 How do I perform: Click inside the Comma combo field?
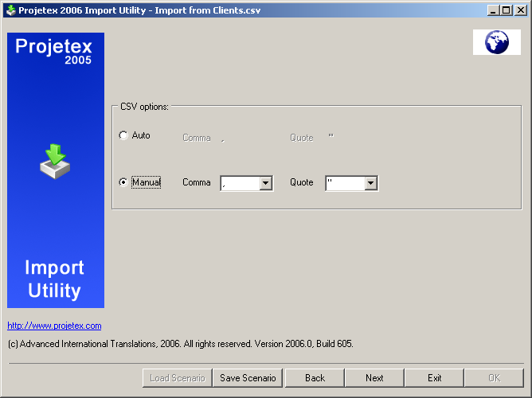click(241, 183)
